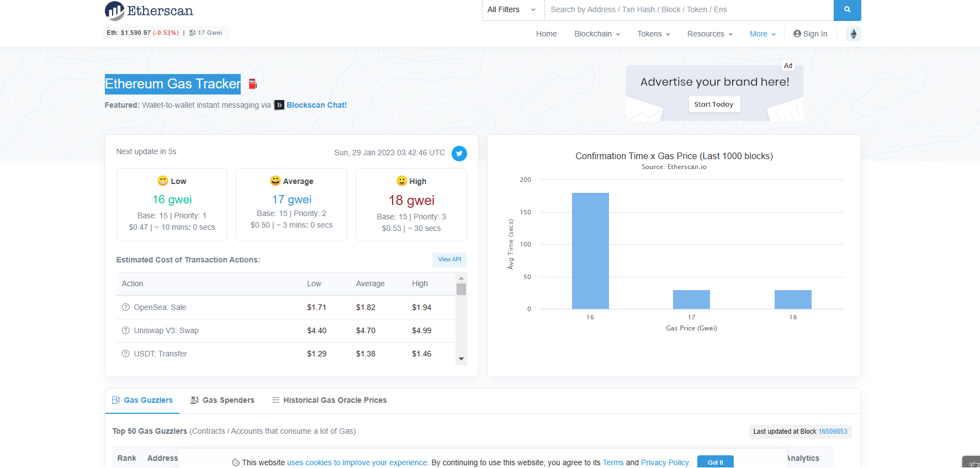Click the High emoji icon
980x468 pixels.
402,181
